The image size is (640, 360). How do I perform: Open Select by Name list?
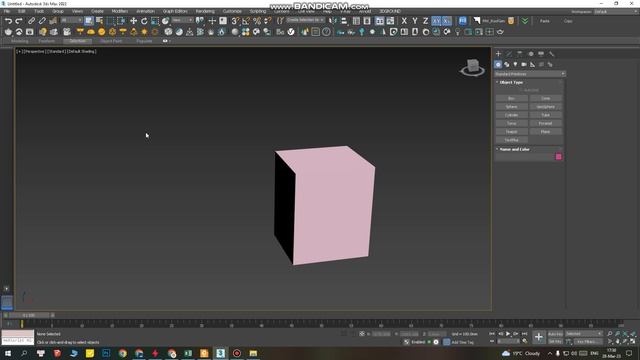[x=99, y=21]
